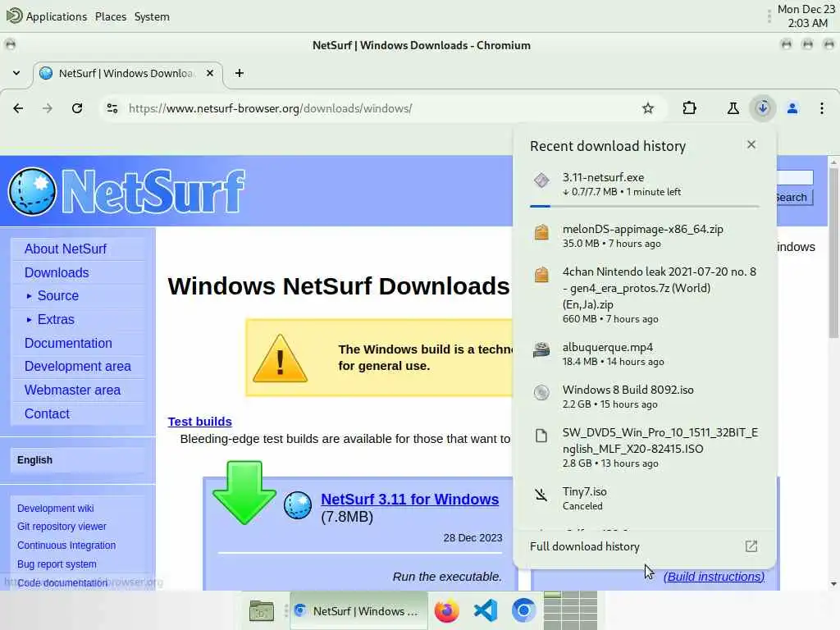Go back with the browser back arrow
The width and height of the screenshot is (840, 630).
point(18,108)
